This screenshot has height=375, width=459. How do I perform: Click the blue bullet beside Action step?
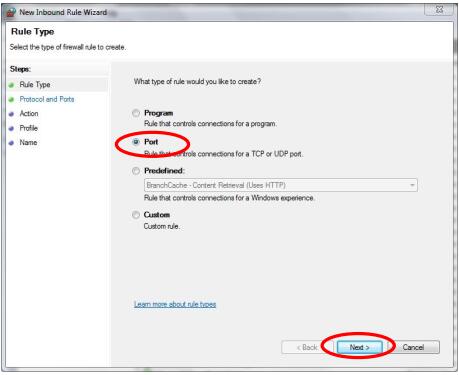coord(12,114)
